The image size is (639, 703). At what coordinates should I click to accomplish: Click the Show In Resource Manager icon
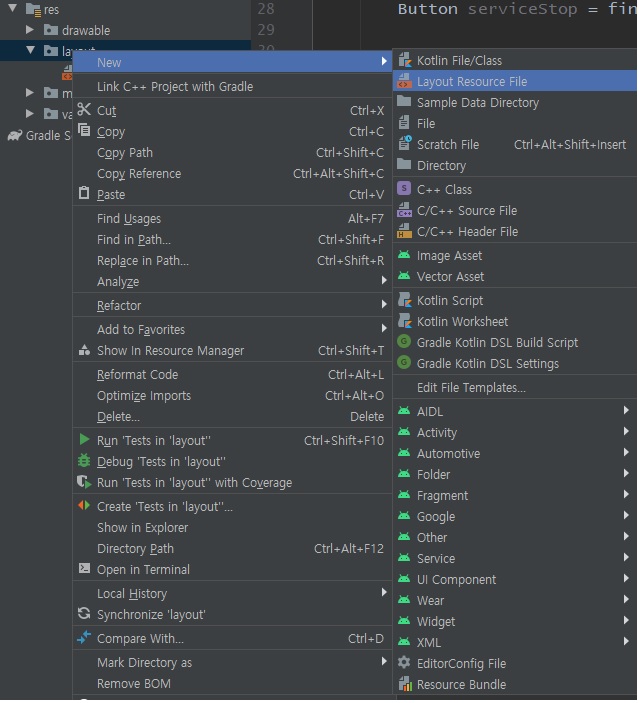point(84,350)
